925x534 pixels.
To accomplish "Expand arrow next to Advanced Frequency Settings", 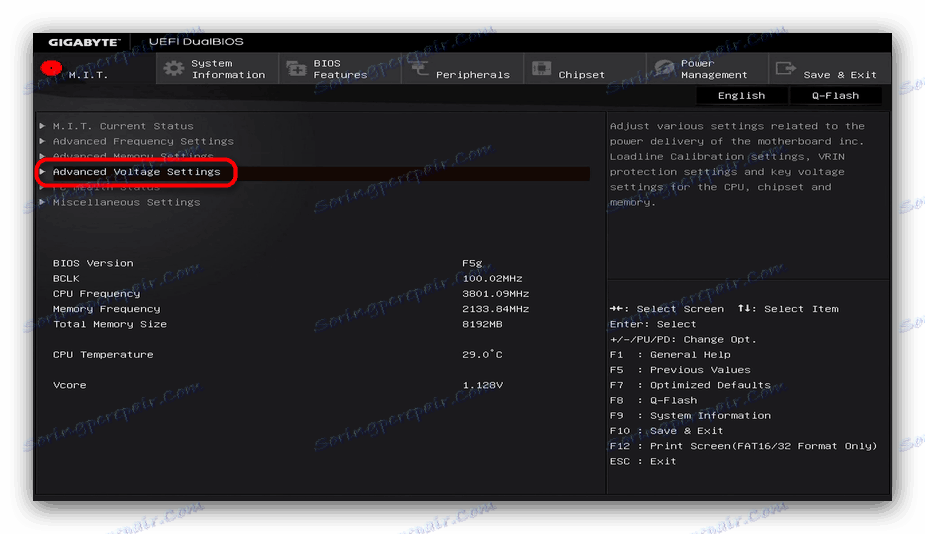I will click(42, 141).
